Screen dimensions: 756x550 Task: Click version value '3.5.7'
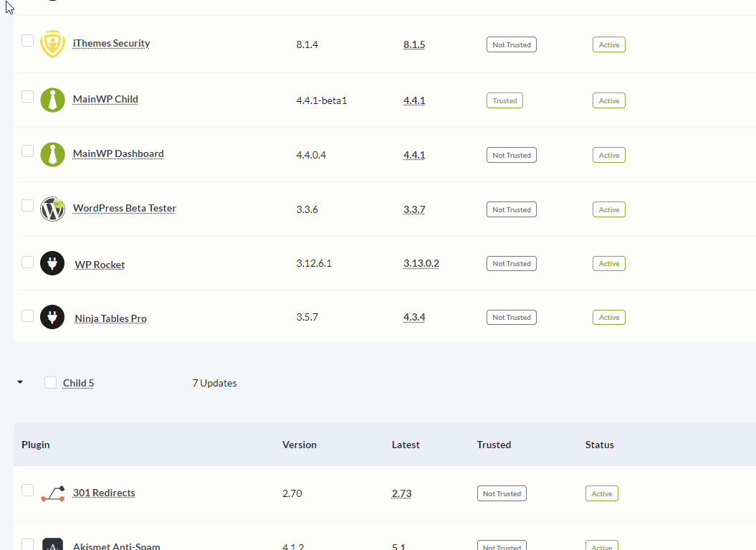click(307, 318)
